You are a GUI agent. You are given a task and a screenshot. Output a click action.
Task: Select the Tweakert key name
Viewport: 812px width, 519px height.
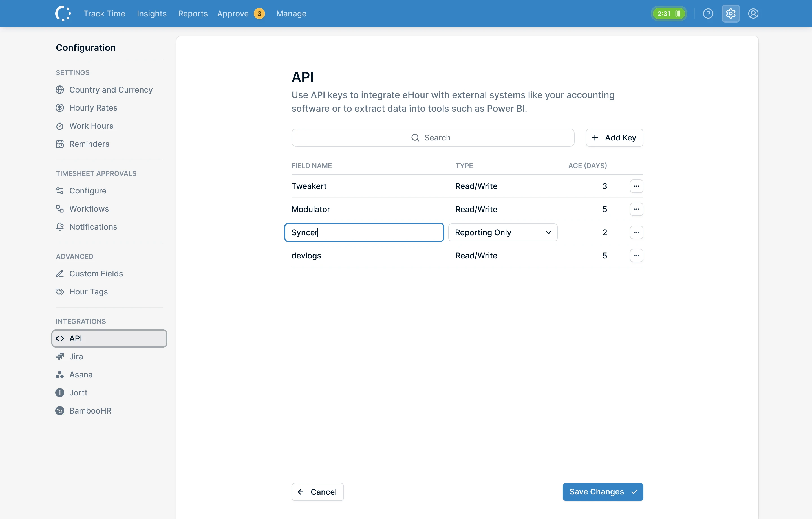309,186
